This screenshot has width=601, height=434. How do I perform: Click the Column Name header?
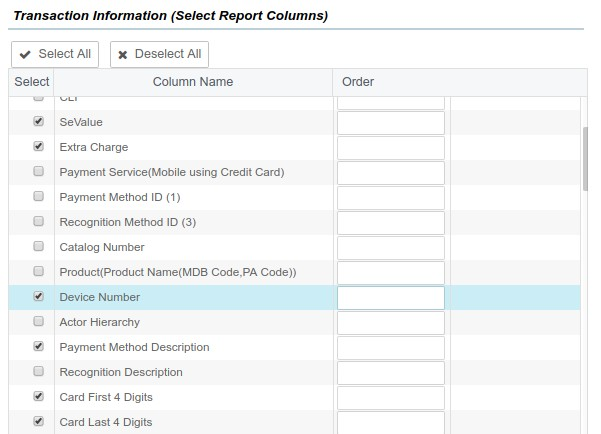tap(193, 82)
